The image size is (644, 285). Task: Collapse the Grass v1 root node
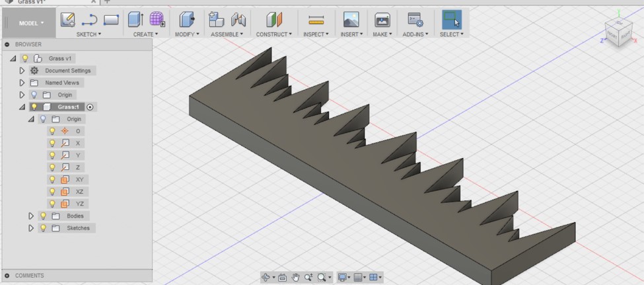(13, 58)
